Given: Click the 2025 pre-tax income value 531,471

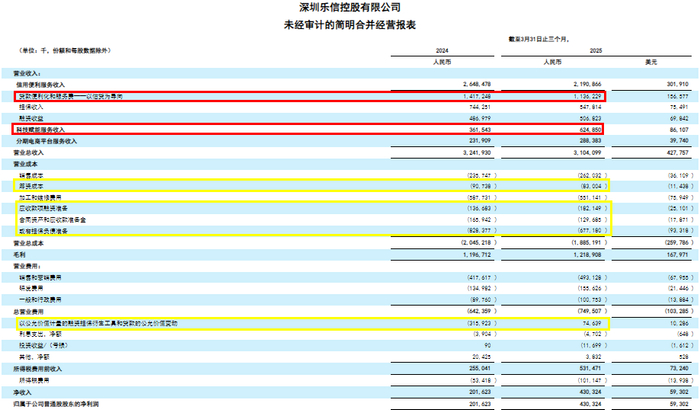Looking at the screenshot, I should tap(590, 368).
